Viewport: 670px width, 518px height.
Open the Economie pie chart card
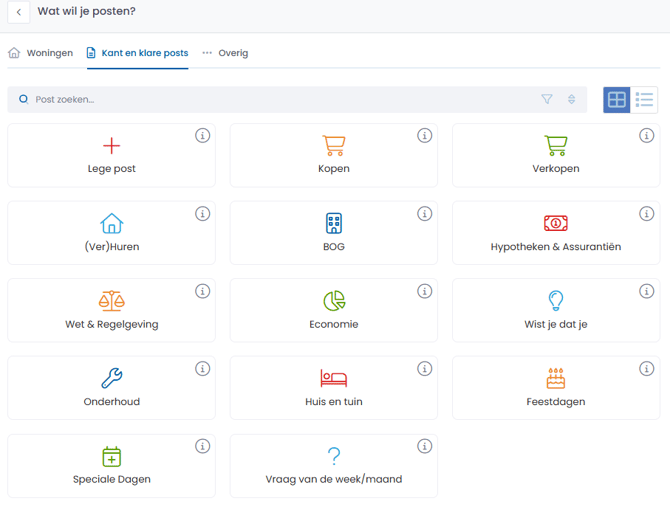point(334,310)
